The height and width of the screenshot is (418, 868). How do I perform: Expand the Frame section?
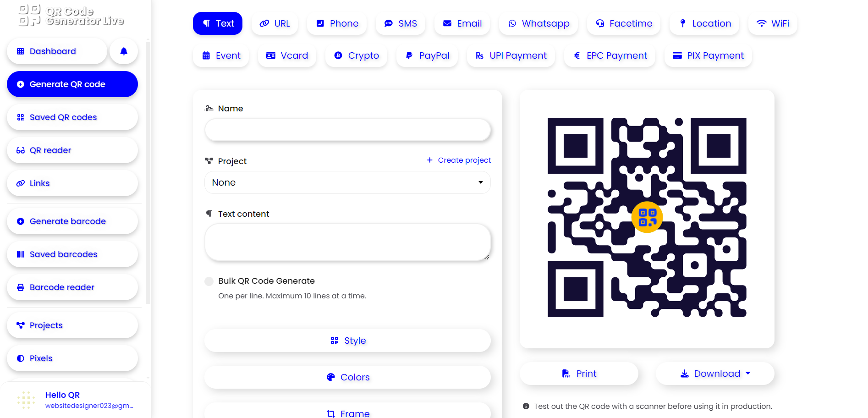click(347, 411)
